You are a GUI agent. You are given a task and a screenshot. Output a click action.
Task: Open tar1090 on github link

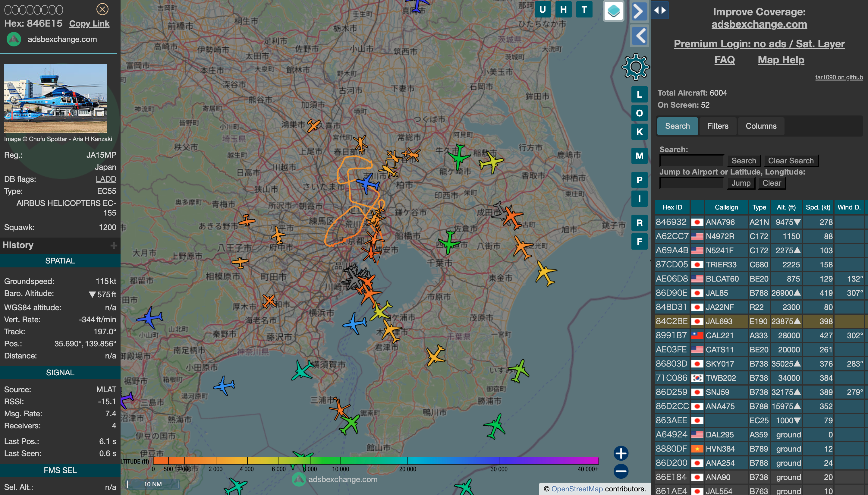click(839, 77)
